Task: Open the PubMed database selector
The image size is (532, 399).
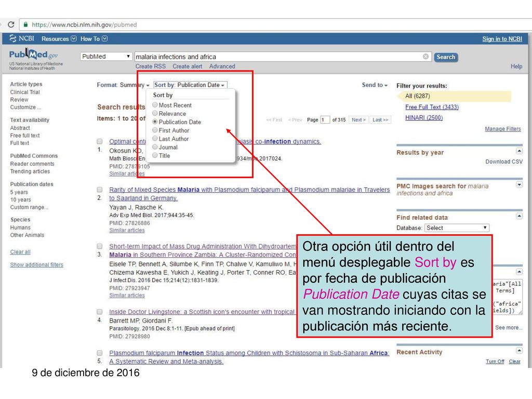Action: [106, 56]
